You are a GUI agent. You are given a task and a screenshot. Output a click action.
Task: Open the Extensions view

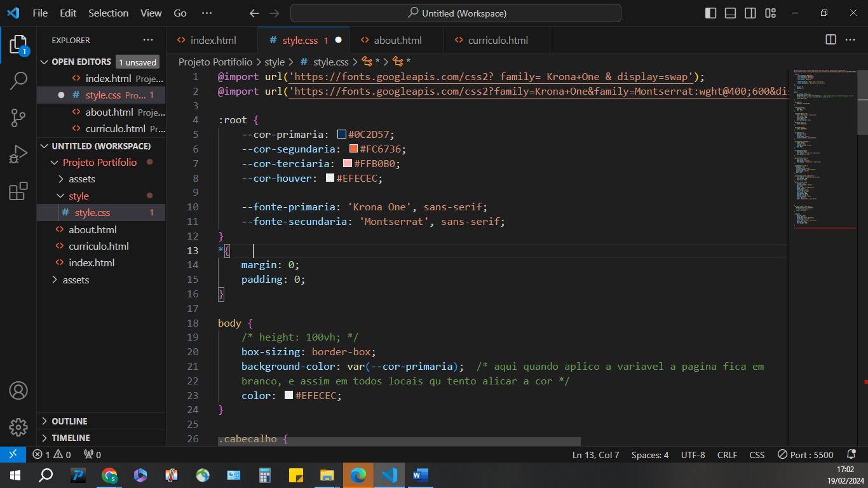click(18, 191)
